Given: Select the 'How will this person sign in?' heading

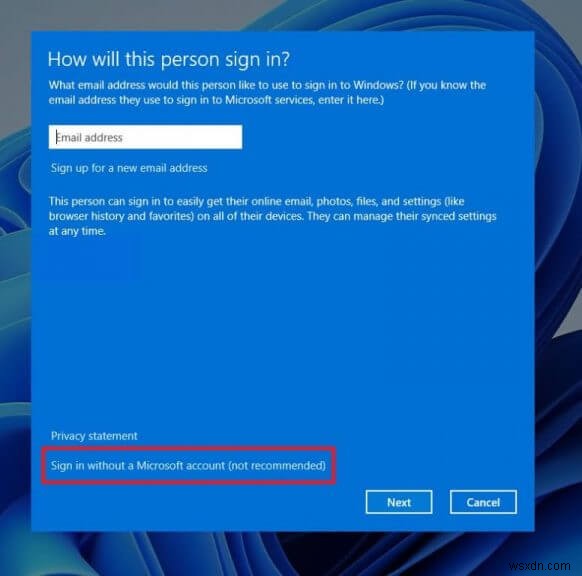Looking at the screenshot, I should point(169,59).
